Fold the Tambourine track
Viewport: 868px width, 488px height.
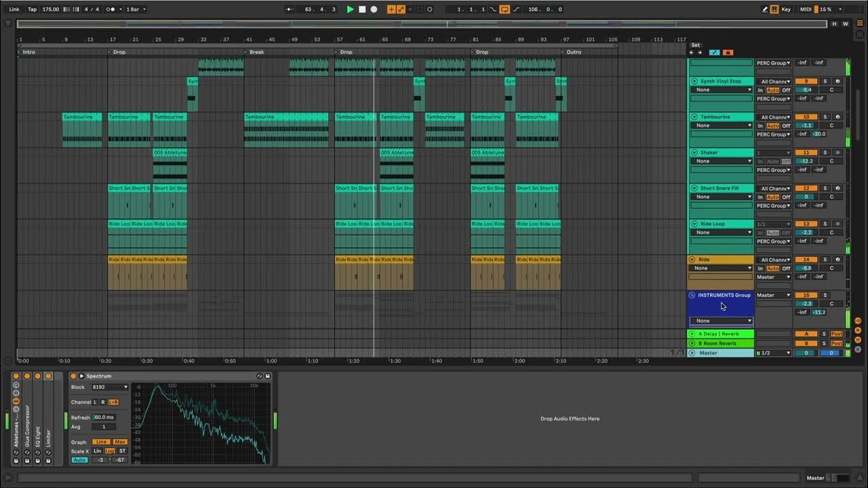694,117
